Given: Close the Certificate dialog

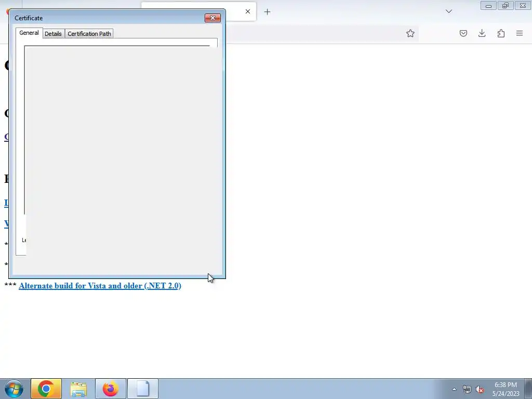Looking at the screenshot, I should [212, 18].
